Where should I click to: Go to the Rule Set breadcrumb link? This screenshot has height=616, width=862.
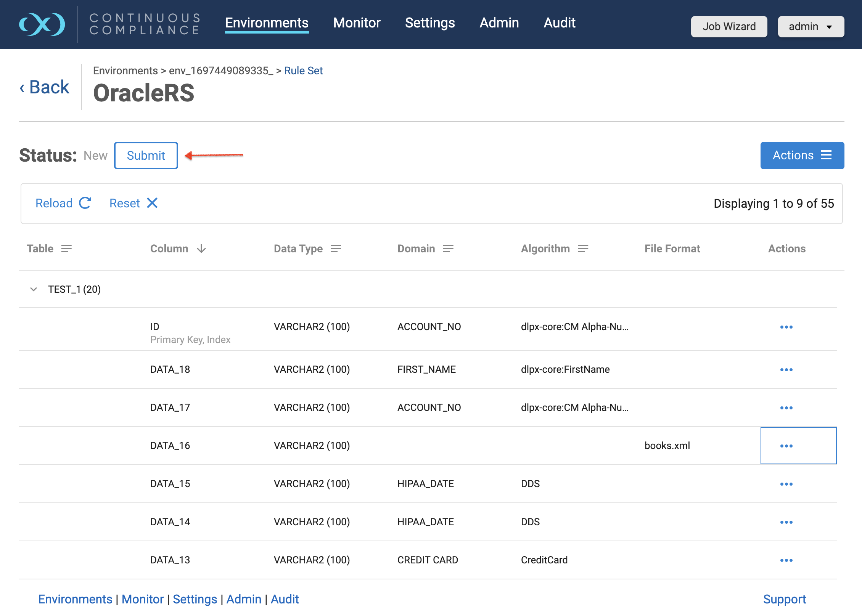coord(303,71)
